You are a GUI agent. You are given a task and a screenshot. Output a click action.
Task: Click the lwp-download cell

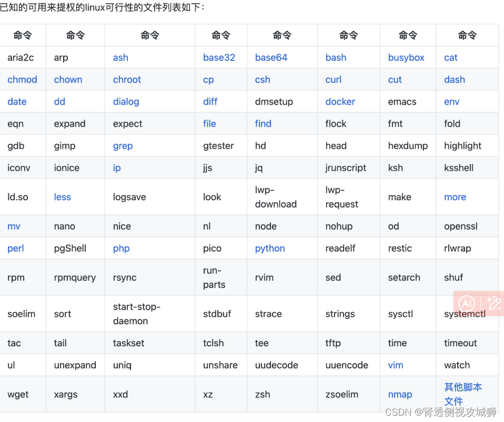(x=282, y=197)
